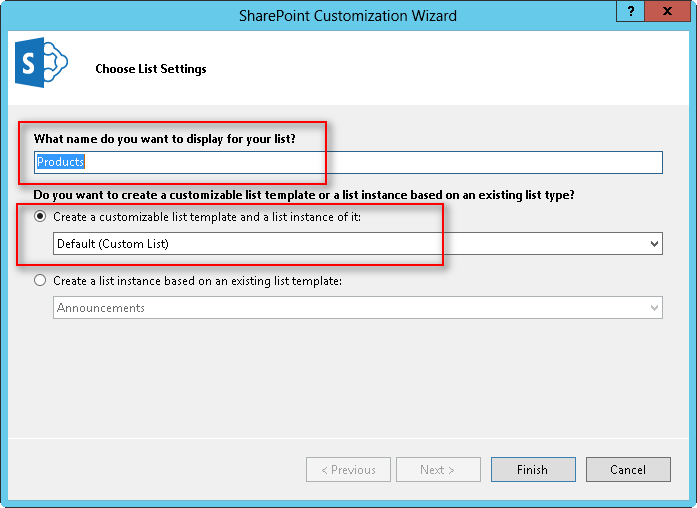Click the Products list name text field
Image resolution: width=697 pixels, height=508 pixels.
pos(348,162)
